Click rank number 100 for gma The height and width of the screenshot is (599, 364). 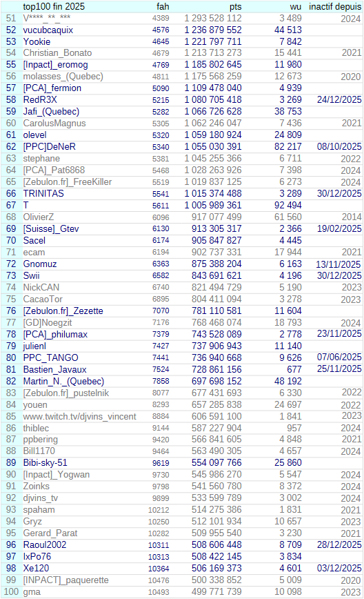(11, 591)
